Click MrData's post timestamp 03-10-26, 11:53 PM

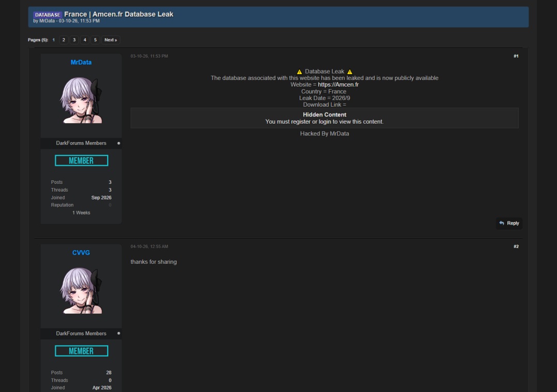149,56
